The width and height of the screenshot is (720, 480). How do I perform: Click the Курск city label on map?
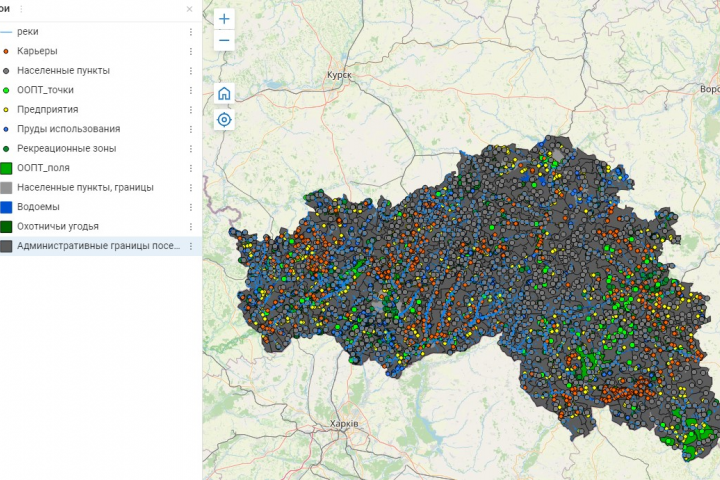[x=340, y=75]
